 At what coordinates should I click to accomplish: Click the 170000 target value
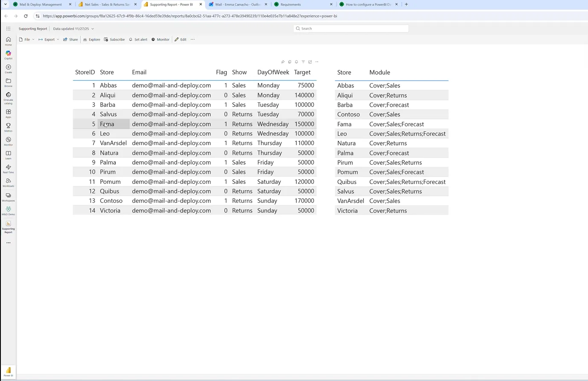(x=304, y=201)
